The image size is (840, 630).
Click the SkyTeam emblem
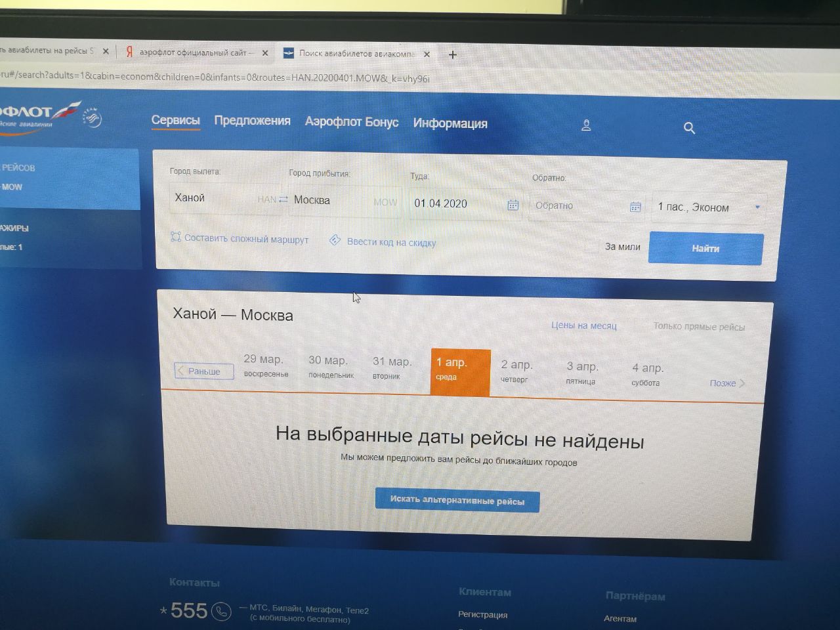(92, 118)
